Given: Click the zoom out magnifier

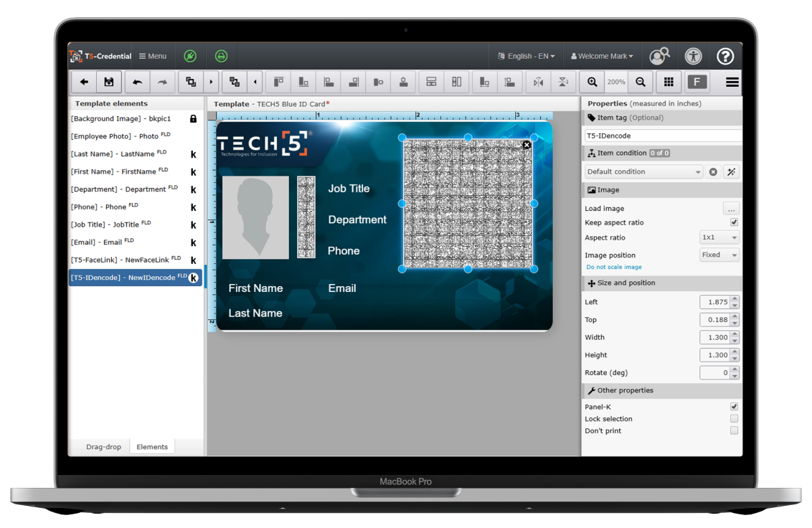Looking at the screenshot, I should click(x=641, y=82).
